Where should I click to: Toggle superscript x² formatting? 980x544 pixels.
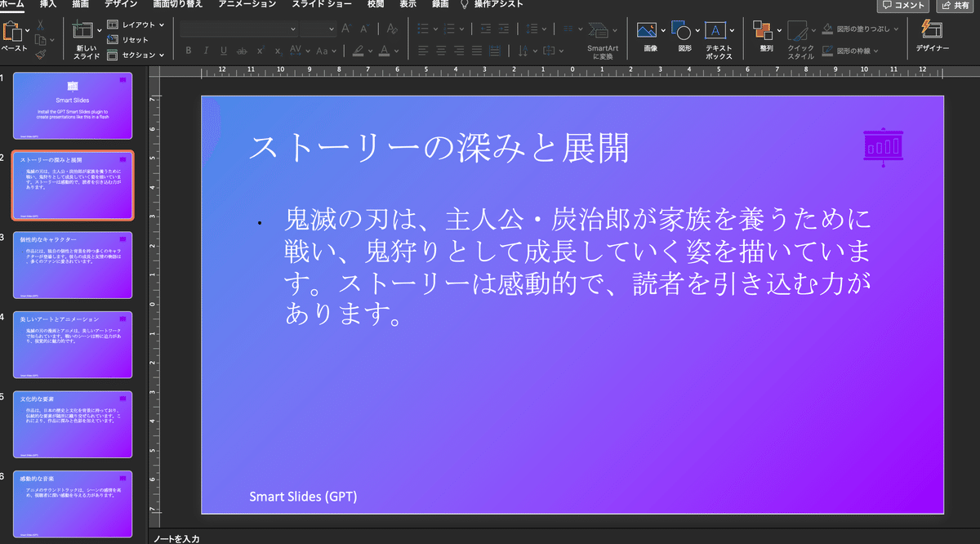tap(261, 51)
